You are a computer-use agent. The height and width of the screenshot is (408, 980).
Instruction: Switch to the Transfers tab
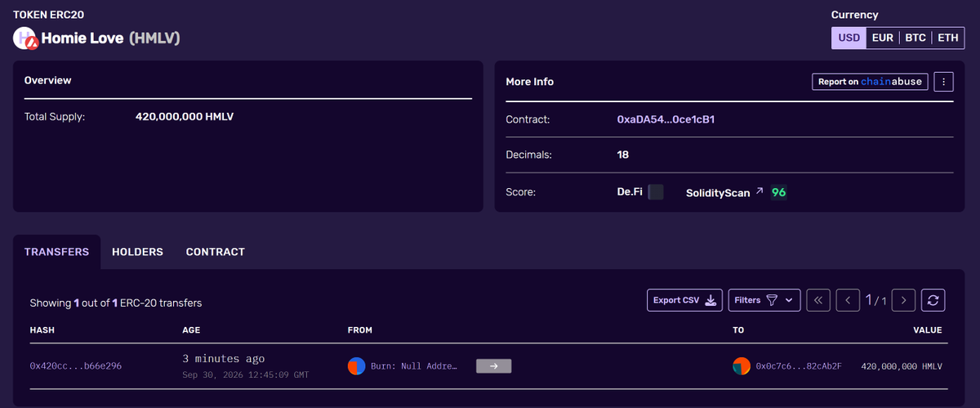pos(56,252)
